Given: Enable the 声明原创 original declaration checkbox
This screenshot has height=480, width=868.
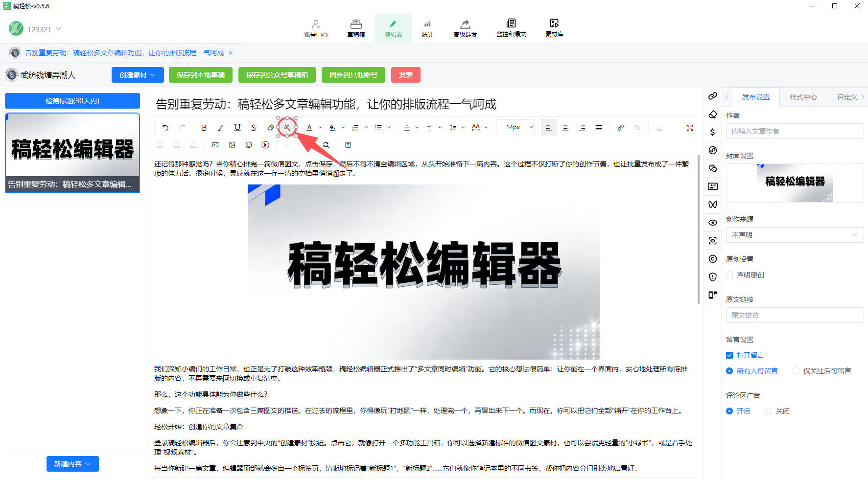Looking at the screenshot, I should pyautogui.click(x=729, y=274).
